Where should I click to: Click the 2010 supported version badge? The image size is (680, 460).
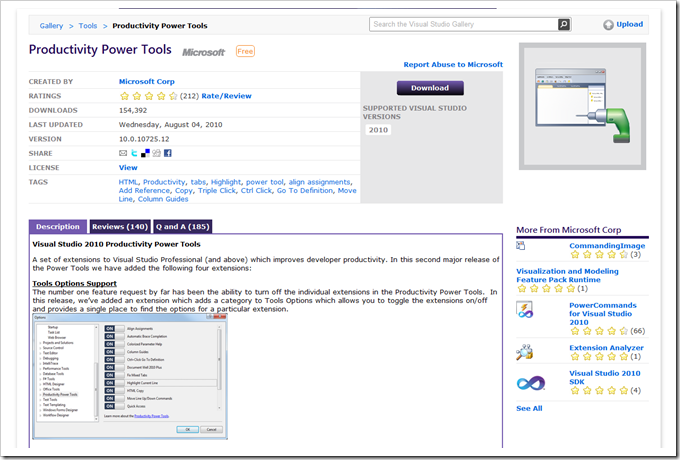click(378, 130)
